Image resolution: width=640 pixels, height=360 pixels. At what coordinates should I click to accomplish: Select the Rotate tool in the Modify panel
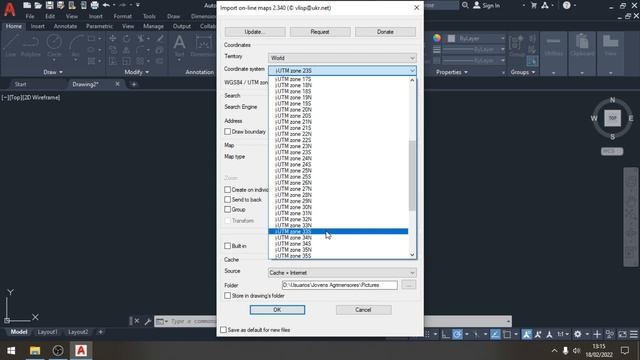(127, 38)
